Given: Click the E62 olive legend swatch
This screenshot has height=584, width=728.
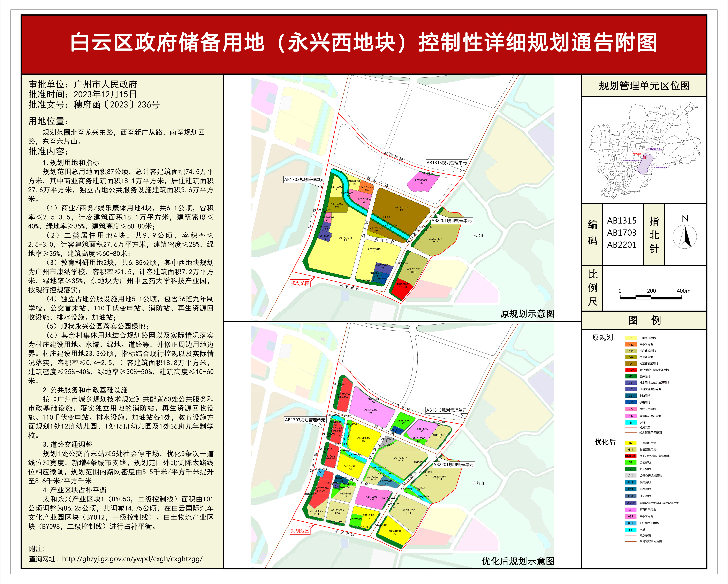Looking at the screenshot, I should (631, 357).
